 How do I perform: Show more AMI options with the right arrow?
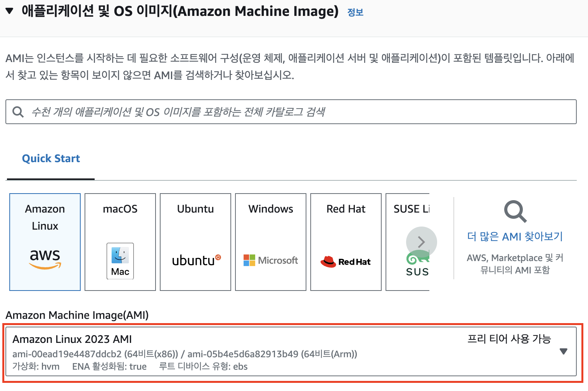click(422, 242)
